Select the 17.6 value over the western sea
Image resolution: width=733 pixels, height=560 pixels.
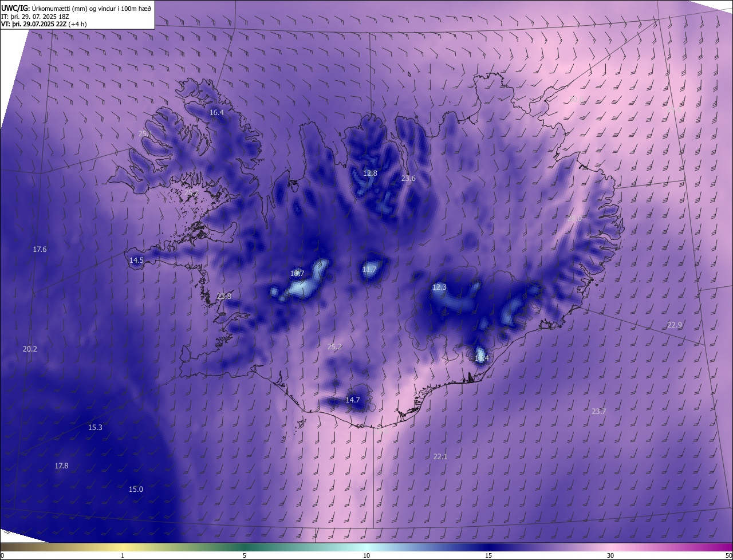pos(40,250)
